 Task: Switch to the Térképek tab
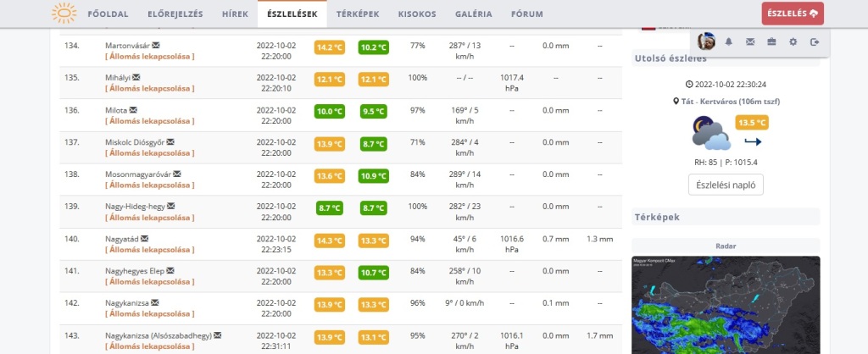pos(357,14)
